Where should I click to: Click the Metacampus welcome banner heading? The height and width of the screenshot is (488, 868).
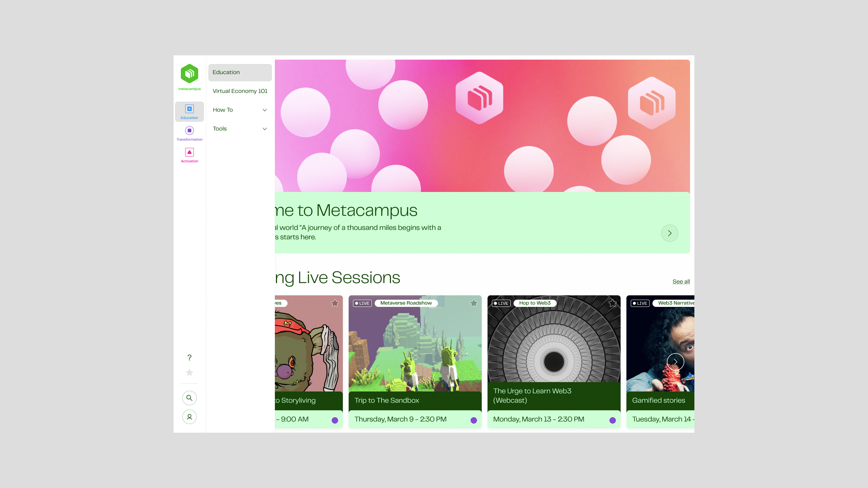(346, 210)
